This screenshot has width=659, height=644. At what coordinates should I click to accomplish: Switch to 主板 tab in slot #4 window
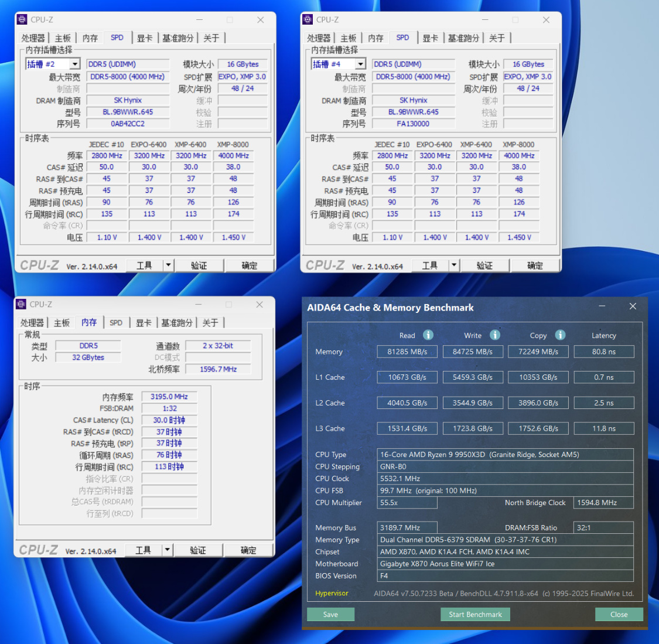349,38
